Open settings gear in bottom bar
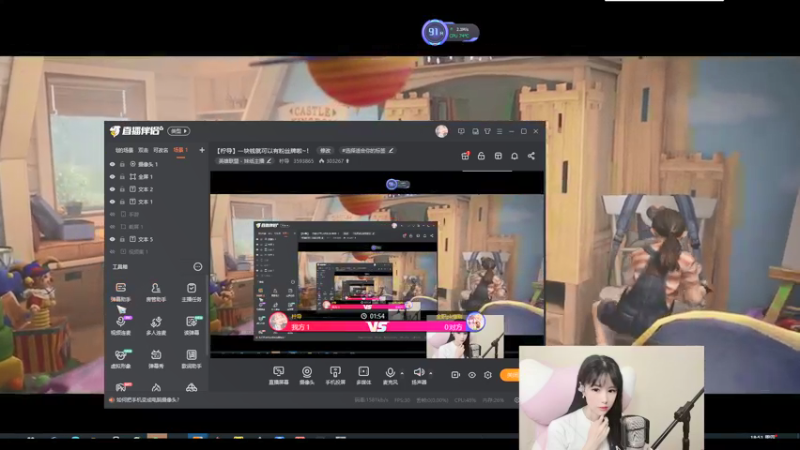 point(488,375)
